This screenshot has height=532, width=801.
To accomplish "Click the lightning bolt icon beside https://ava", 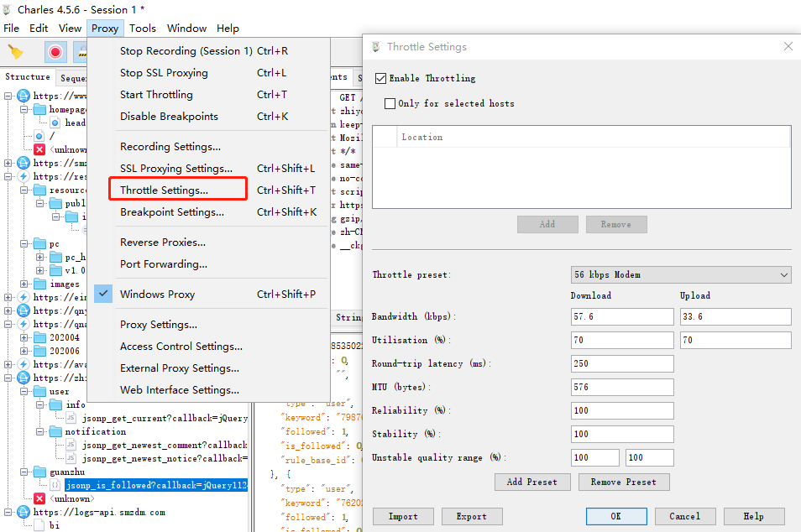I will pyautogui.click(x=24, y=364).
